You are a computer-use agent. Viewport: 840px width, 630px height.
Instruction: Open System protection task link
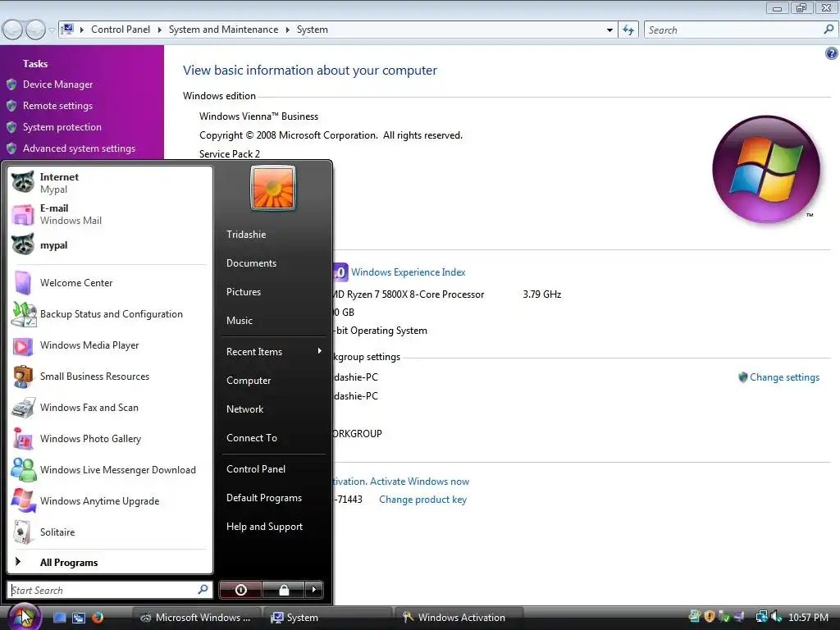coord(62,127)
